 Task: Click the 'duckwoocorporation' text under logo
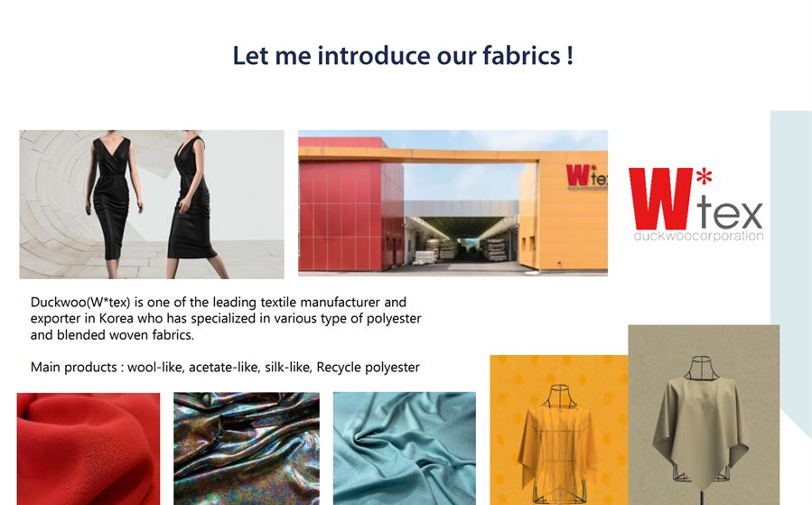698,236
